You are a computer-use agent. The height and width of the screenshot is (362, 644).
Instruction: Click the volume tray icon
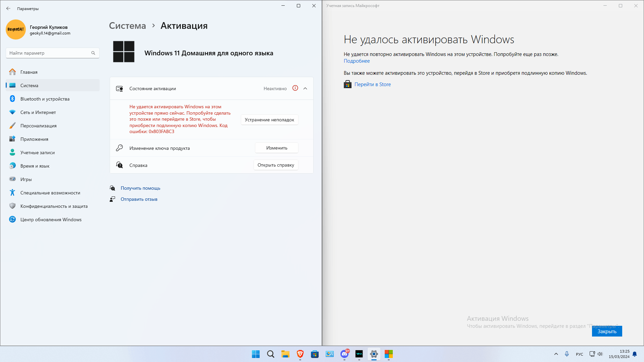pos(600,354)
